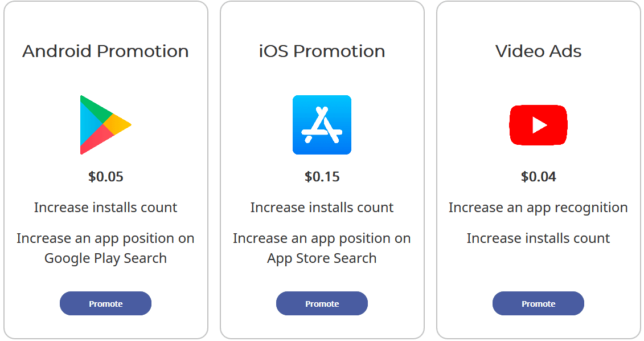Click the $0.15 iOS price
644x341 pixels.
click(322, 177)
